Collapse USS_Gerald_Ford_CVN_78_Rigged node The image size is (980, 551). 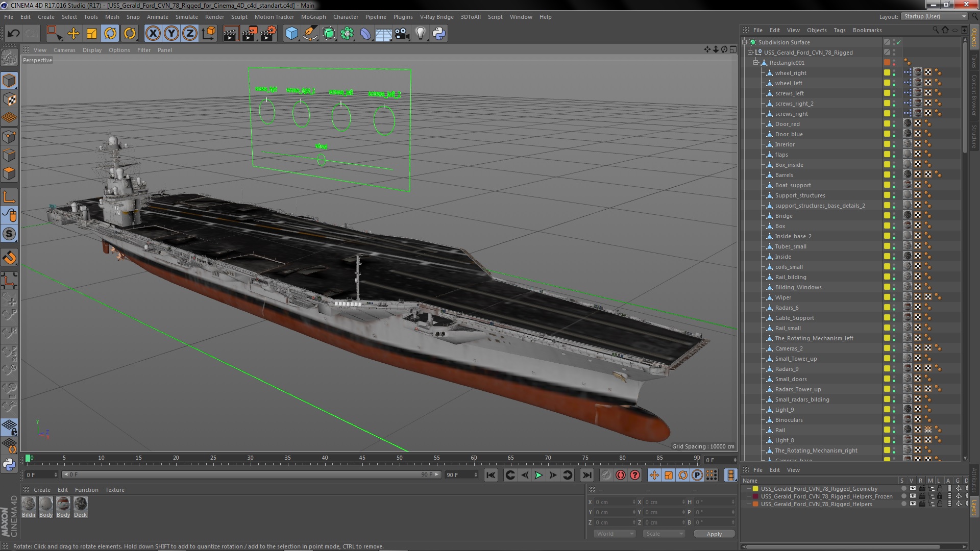[750, 53]
